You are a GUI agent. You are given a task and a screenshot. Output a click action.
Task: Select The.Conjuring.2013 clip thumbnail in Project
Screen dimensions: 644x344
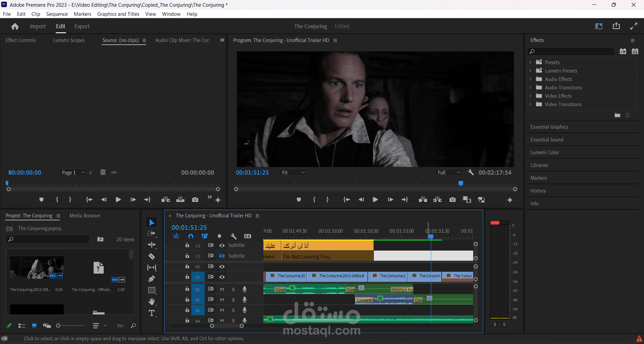[x=37, y=268]
